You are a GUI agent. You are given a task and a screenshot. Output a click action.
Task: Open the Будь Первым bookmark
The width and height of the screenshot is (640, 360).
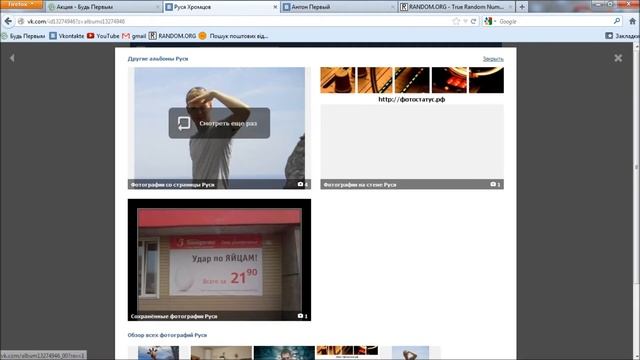tap(23, 36)
